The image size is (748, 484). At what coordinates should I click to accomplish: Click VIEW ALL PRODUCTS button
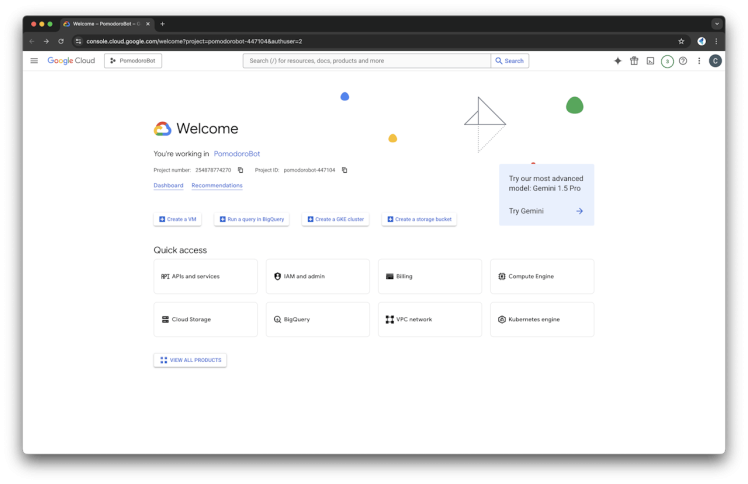190,360
